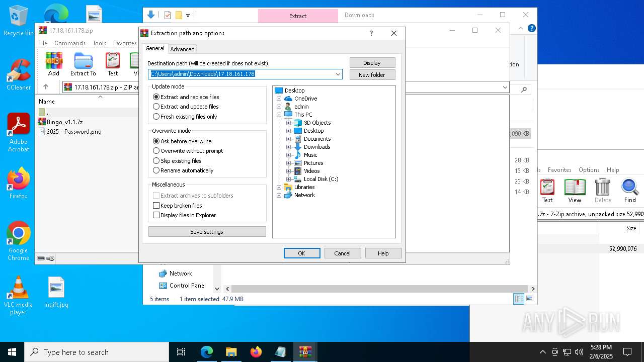Open Task View on taskbar
Viewport: 644px width, 362px height.
click(x=181, y=352)
